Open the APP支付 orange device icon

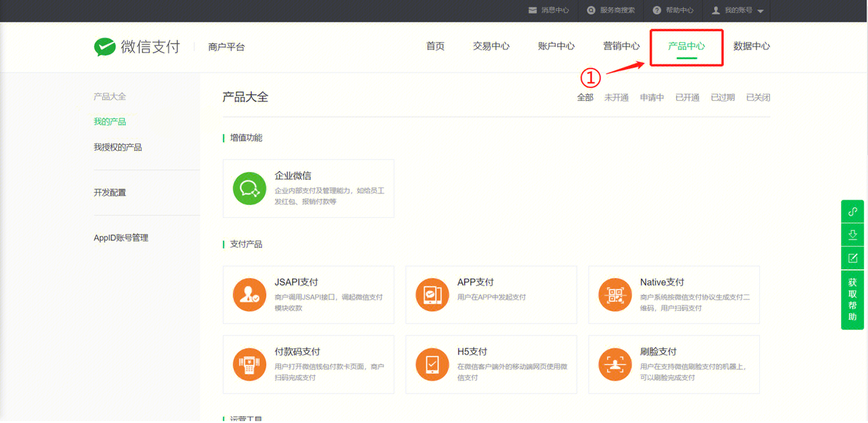click(x=432, y=295)
